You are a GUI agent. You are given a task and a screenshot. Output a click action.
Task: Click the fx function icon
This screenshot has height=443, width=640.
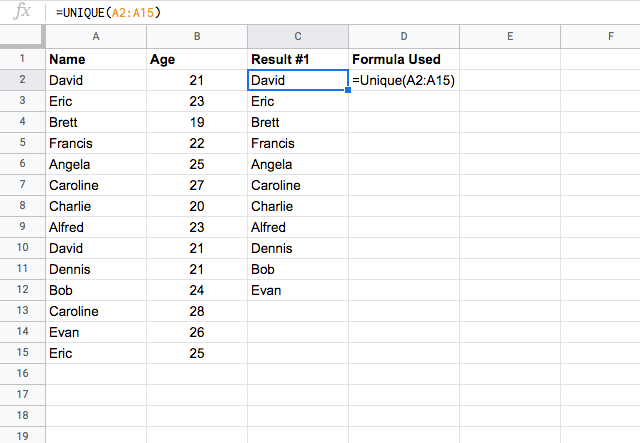tap(22, 11)
